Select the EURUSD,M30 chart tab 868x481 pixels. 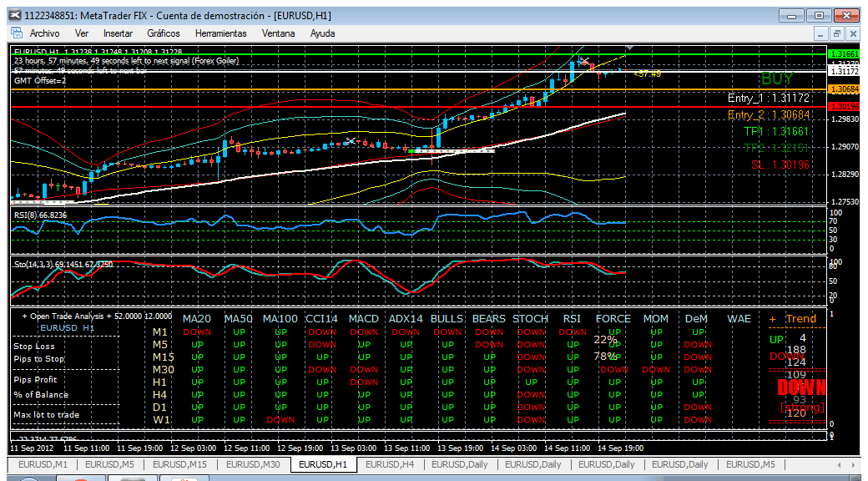tap(255, 464)
